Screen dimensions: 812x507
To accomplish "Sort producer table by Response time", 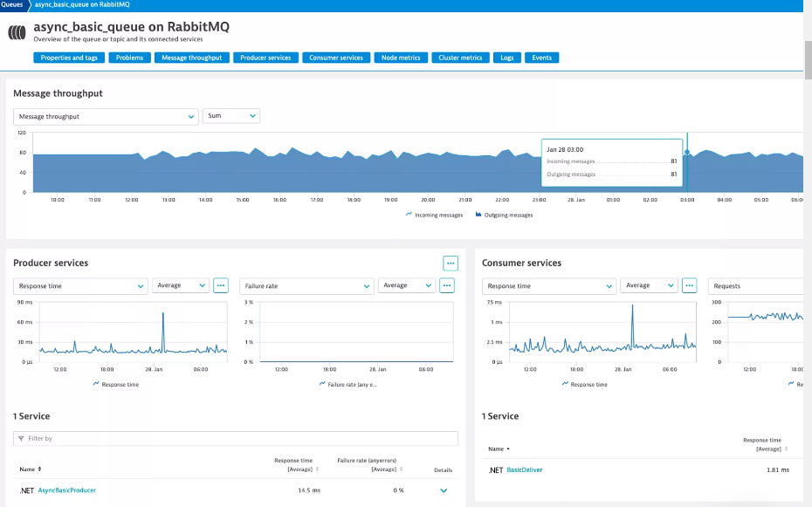I will point(296,464).
